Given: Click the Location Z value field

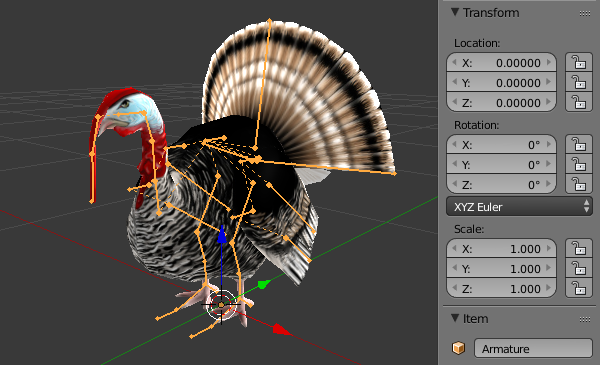Looking at the screenshot, I should click(501, 103).
